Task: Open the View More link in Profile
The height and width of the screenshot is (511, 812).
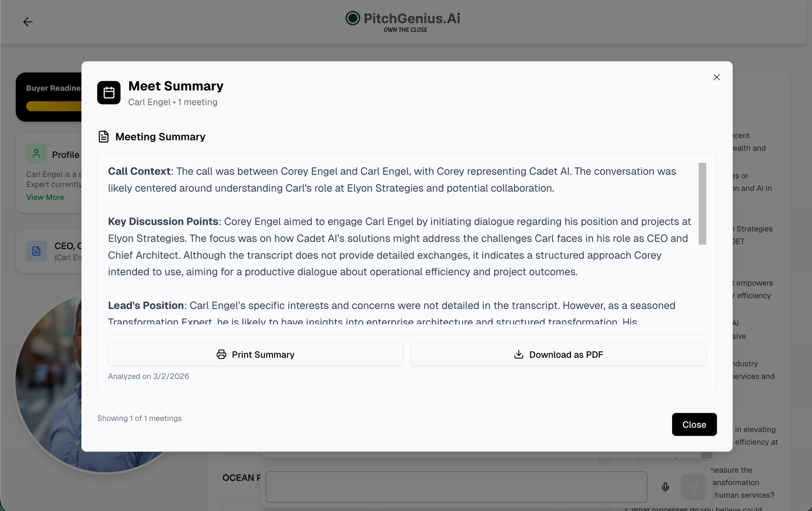Action: pos(45,197)
